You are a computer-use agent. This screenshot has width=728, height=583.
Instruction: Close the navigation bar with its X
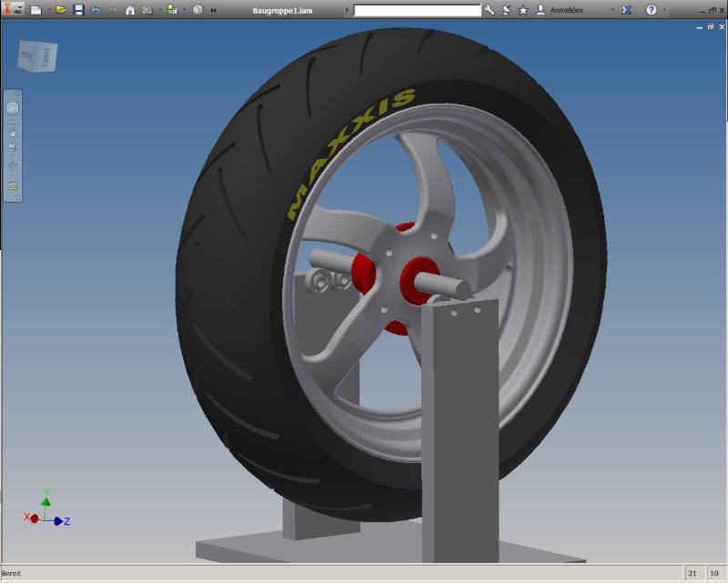18,94
